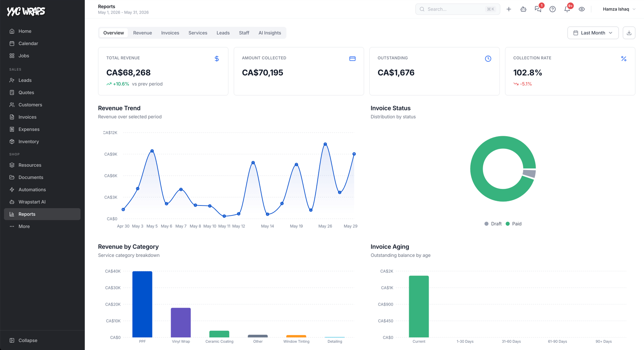
Task: Open the Hamza Ishaq user menu
Action: tap(619, 9)
